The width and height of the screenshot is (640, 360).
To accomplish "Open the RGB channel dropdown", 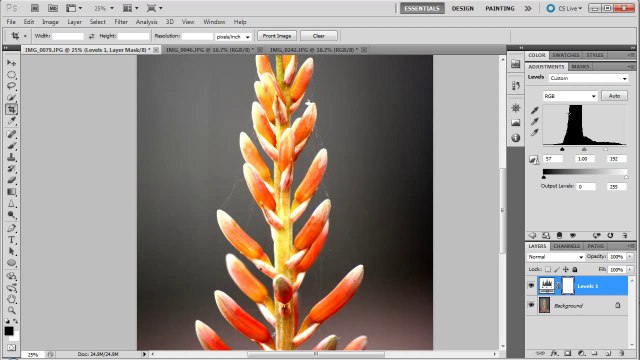I will tap(570, 96).
